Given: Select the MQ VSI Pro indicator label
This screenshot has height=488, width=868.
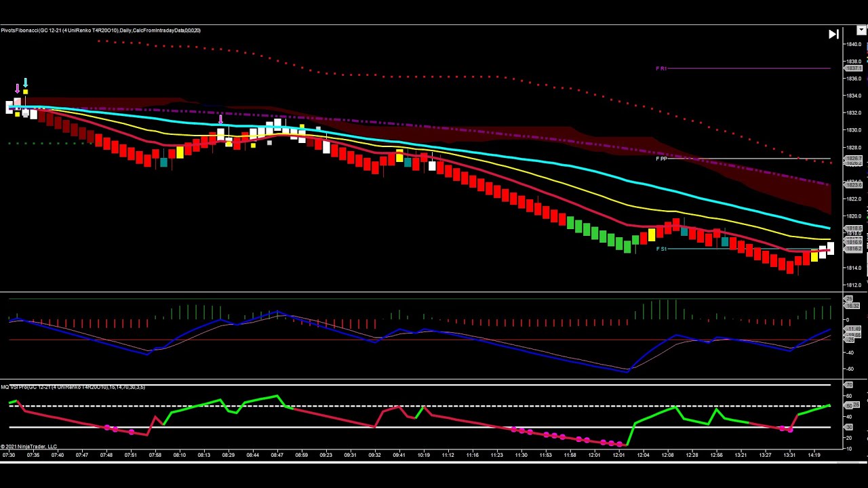Looking at the screenshot, I should (73, 386).
